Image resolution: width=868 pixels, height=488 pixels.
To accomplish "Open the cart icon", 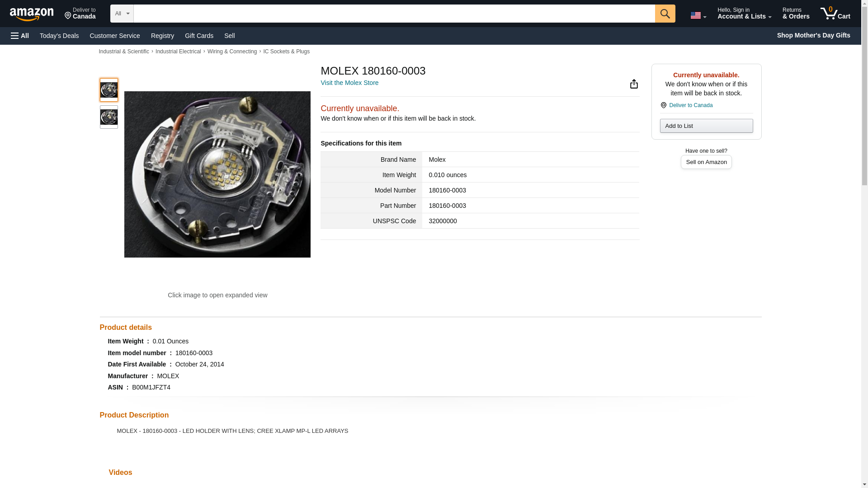I will [835, 14].
